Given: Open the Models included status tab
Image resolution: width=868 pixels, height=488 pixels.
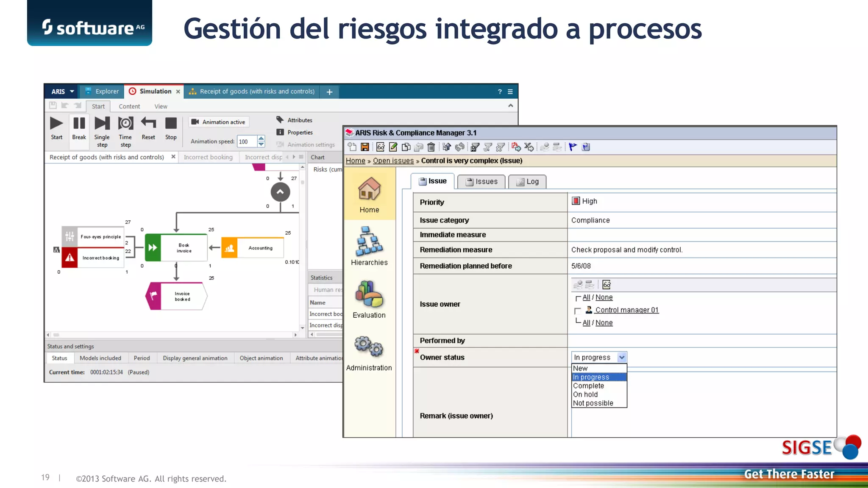Looking at the screenshot, I should (100, 358).
